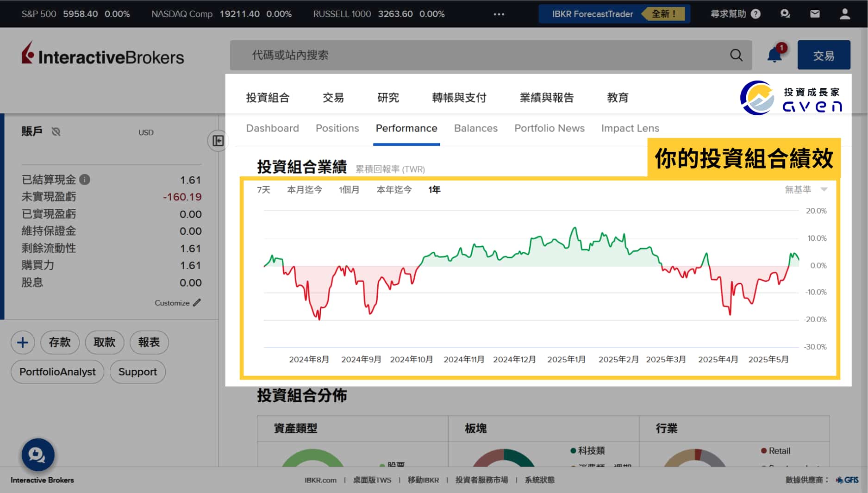Switch to the Dashboard tab
The height and width of the screenshot is (493, 868).
[272, 128]
